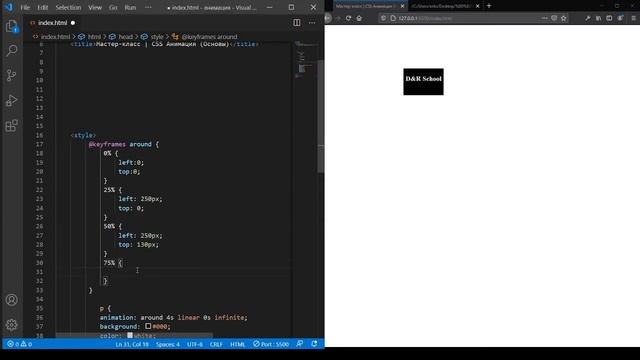Image resolution: width=640 pixels, height=360 pixels.
Task: Open the View menu
Action: 95,7
